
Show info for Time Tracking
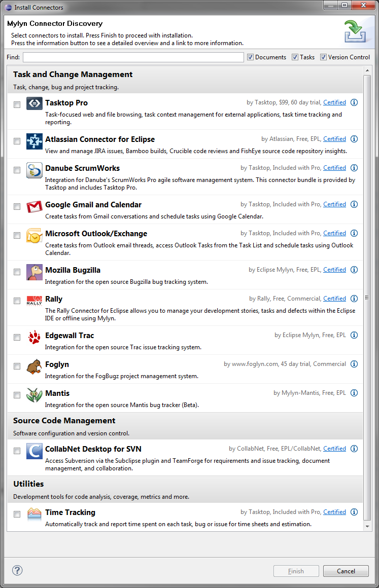click(354, 512)
